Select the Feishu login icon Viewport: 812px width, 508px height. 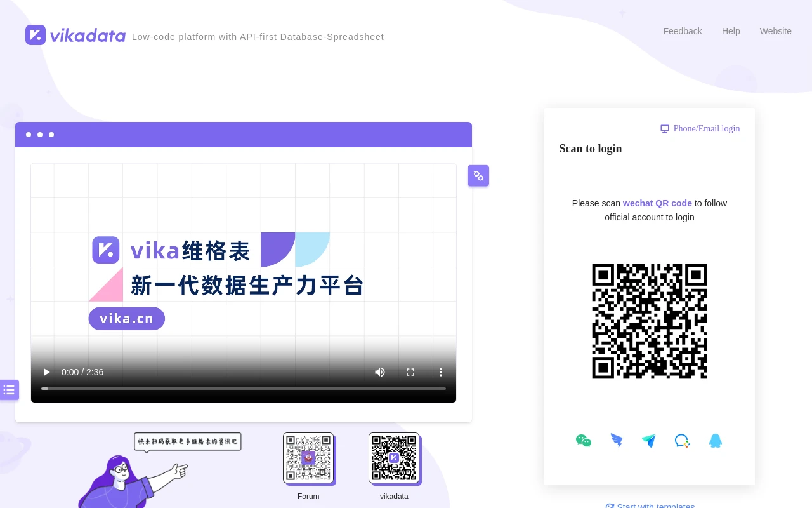pyautogui.click(x=649, y=441)
